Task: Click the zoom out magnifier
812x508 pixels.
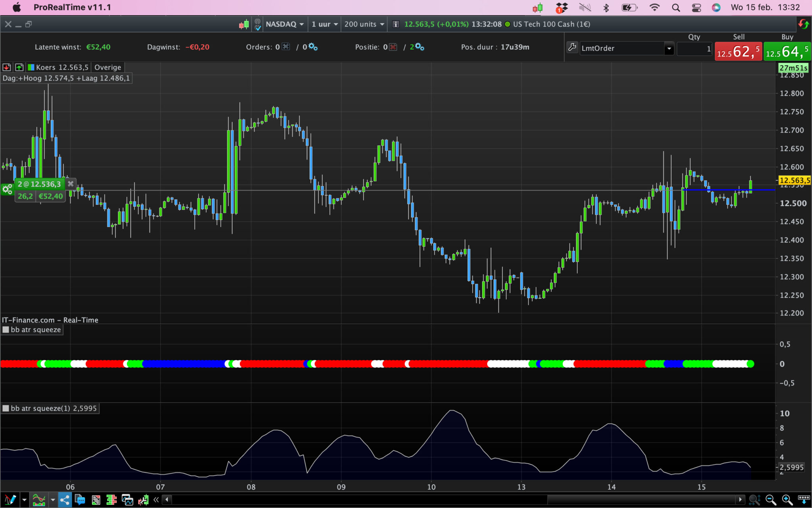Action: (x=770, y=500)
